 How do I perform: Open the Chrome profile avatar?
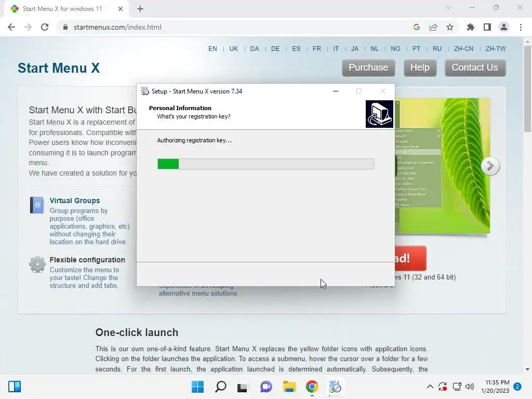[x=504, y=27]
